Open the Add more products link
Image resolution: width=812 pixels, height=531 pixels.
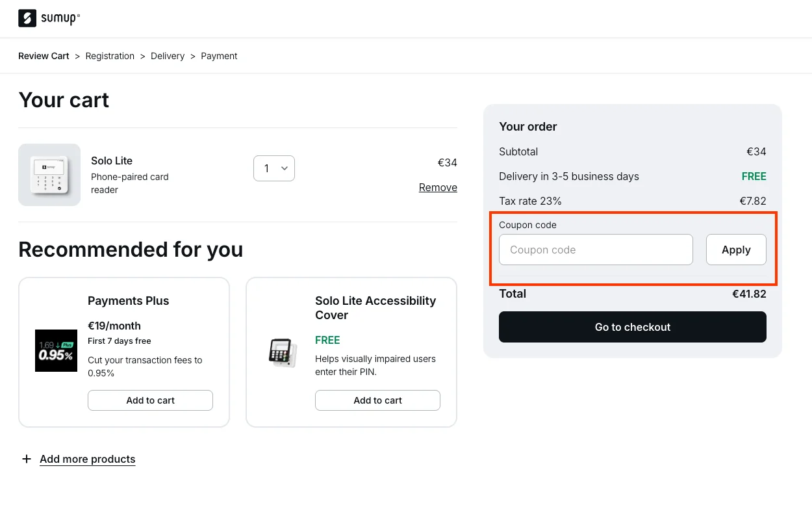click(x=88, y=459)
